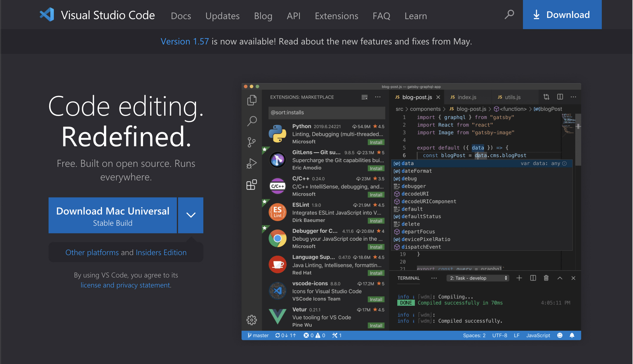Install the Python extension
Screen dimensions: 633x364
[376, 142]
